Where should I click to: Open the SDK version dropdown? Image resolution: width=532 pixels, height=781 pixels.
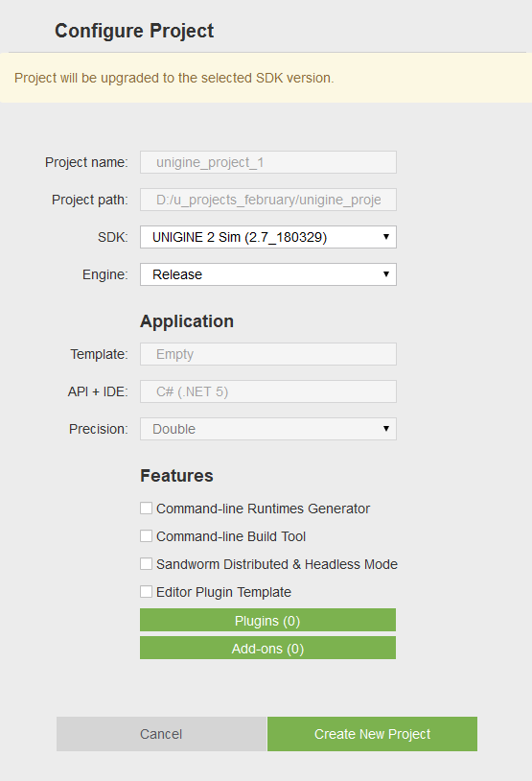click(268, 237)
